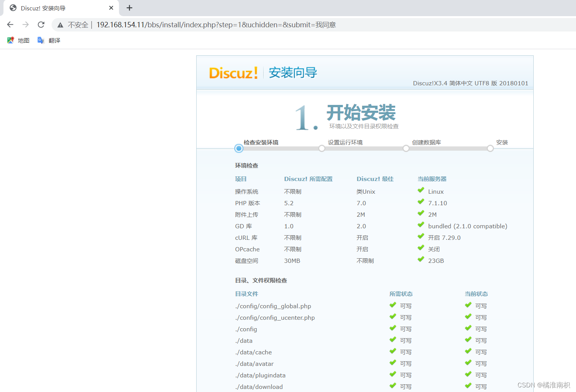Click the address bar URL
576x392 pixels.
pyautogui.click(x=216, y=25)
